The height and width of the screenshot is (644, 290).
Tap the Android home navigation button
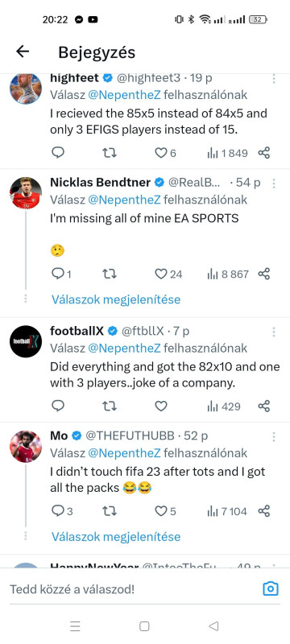tap(144, 626)
